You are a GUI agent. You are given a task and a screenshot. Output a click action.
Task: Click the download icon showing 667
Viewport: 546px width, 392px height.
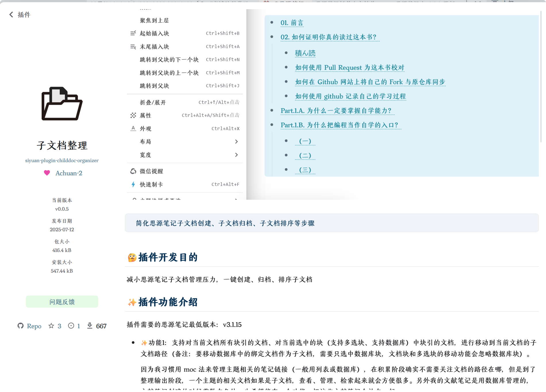click(x=90, y=326)
